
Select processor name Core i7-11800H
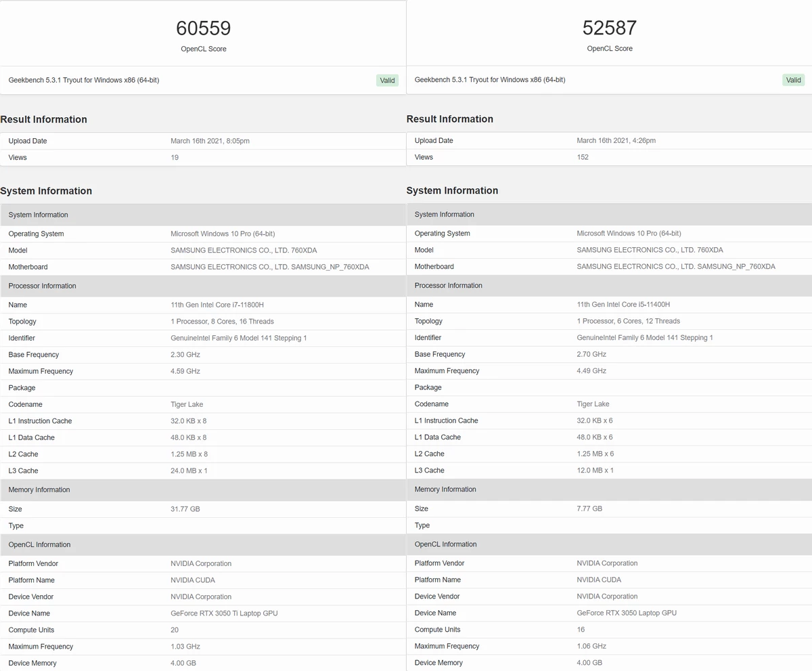pyautogui.click(x=217, y=305)
